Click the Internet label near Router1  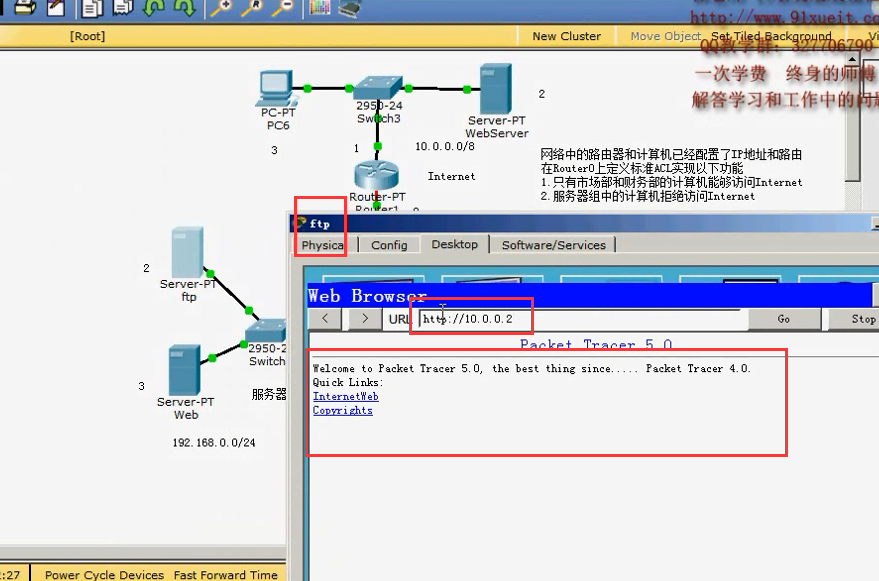451,177
